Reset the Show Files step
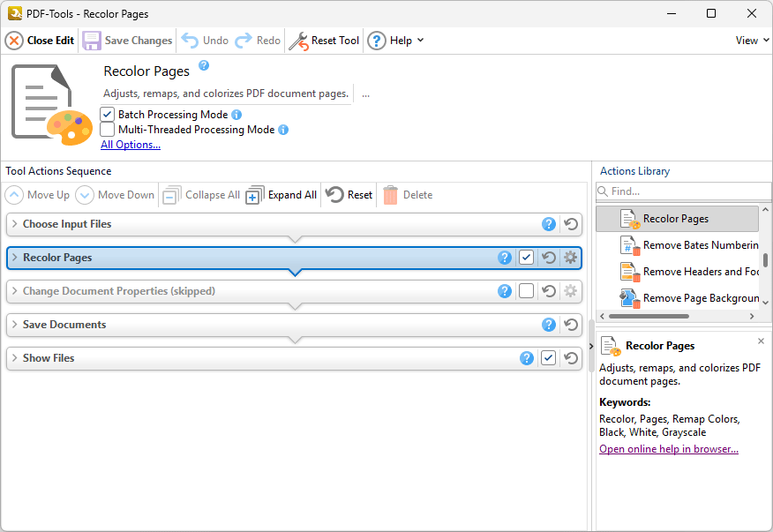Viewport: 773px width, 532px height. 571,358
